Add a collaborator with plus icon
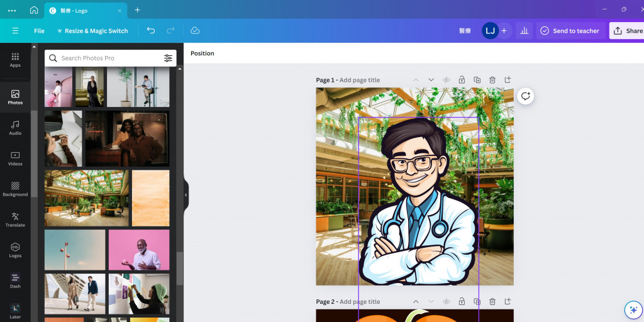 pos(504,31)
